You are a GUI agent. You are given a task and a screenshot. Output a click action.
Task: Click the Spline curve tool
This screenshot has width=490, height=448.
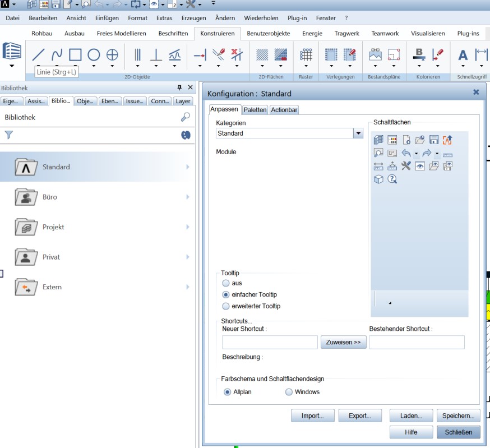pos(57,54)
